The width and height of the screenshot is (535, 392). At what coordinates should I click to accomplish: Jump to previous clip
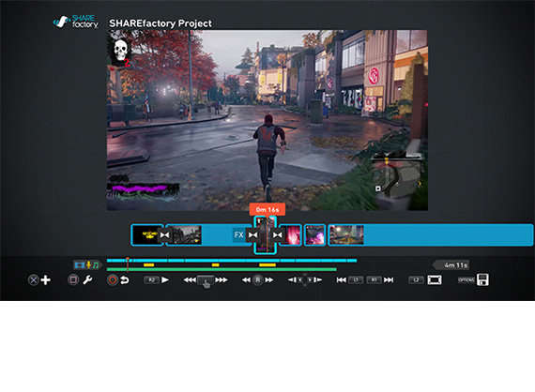(342, 279)
